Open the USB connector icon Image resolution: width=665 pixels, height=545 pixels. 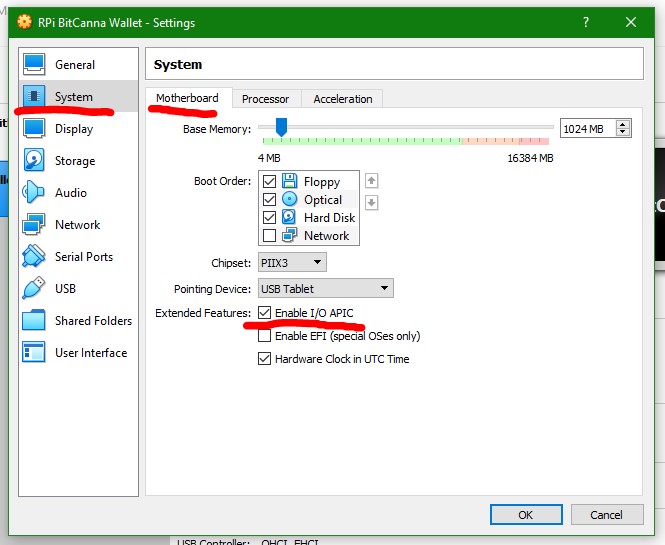tap(34, 288)
